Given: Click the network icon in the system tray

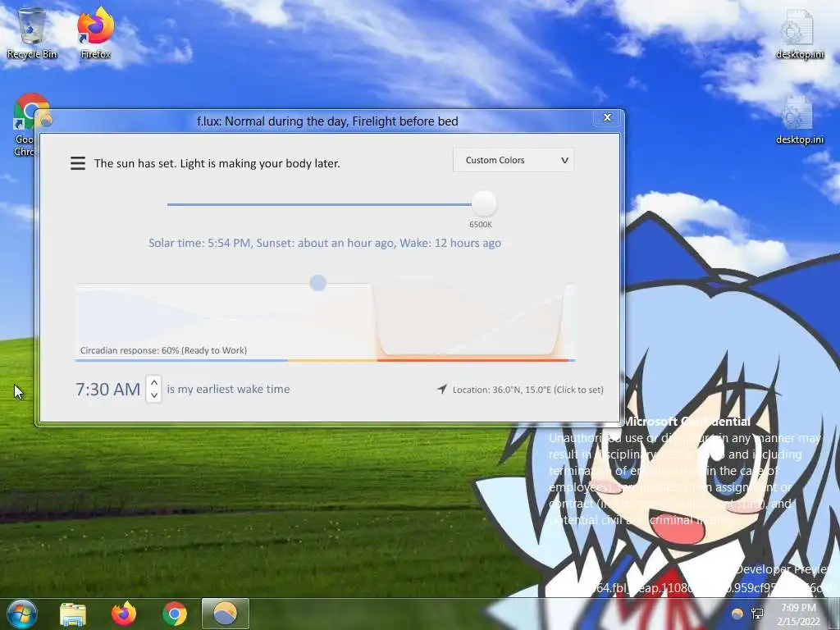Looking at the screenshot, I should pyautogui.click(x=757, y=614).
